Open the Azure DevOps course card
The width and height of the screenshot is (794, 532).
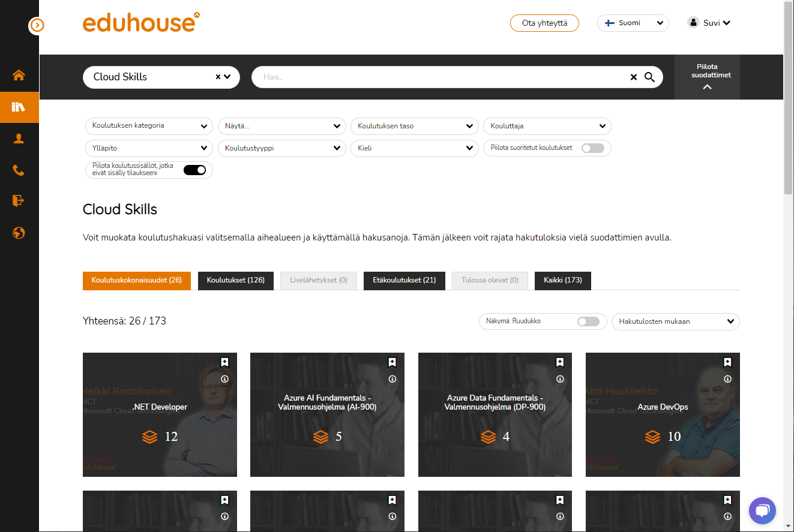[663, 414]
